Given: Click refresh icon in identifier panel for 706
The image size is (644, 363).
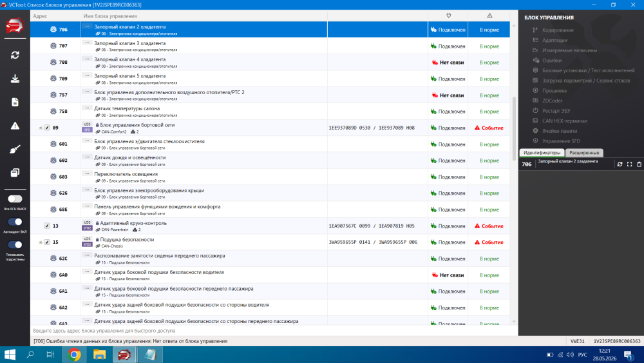Looking at the screenshot, I should (620, 164).
